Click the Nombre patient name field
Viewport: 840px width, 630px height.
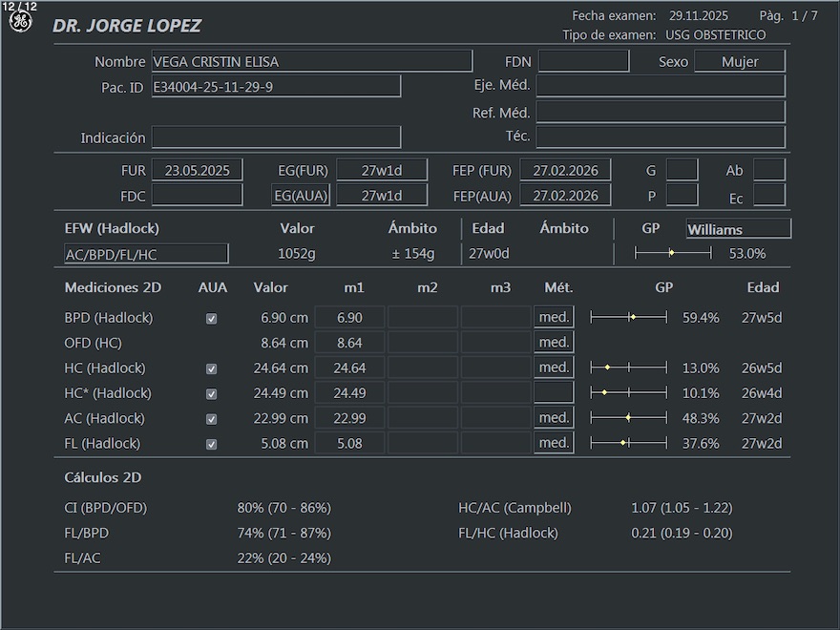point(311,62)
